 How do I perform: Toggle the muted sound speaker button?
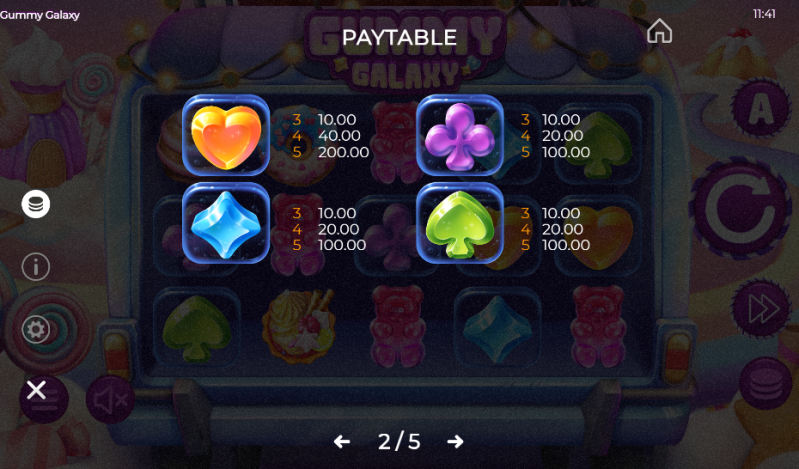[110, 400]
